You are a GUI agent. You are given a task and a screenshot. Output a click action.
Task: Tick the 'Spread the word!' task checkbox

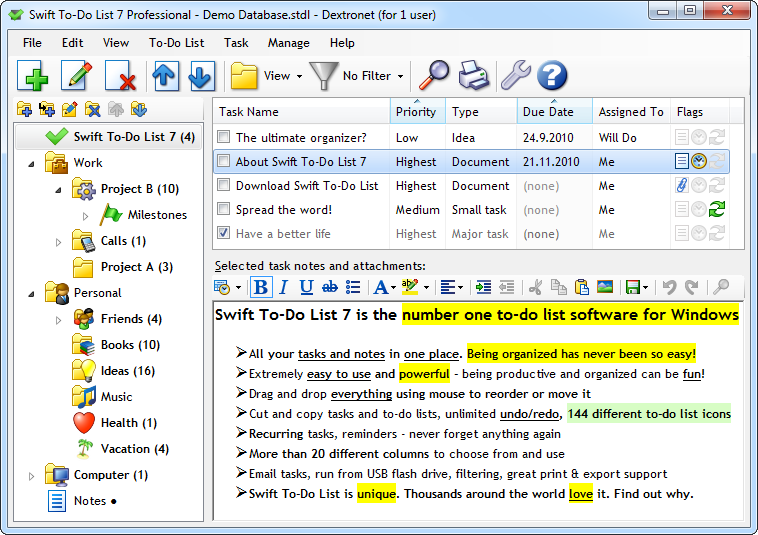224,210
